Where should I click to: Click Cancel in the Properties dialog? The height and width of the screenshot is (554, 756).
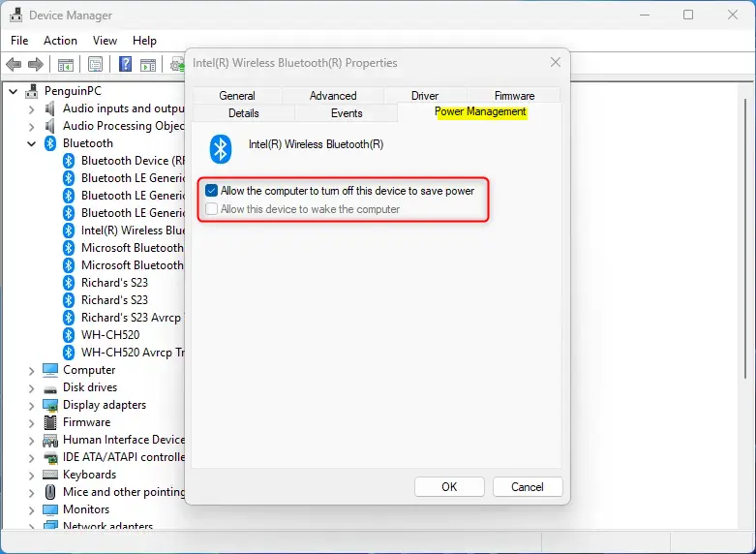coord(528,486)
